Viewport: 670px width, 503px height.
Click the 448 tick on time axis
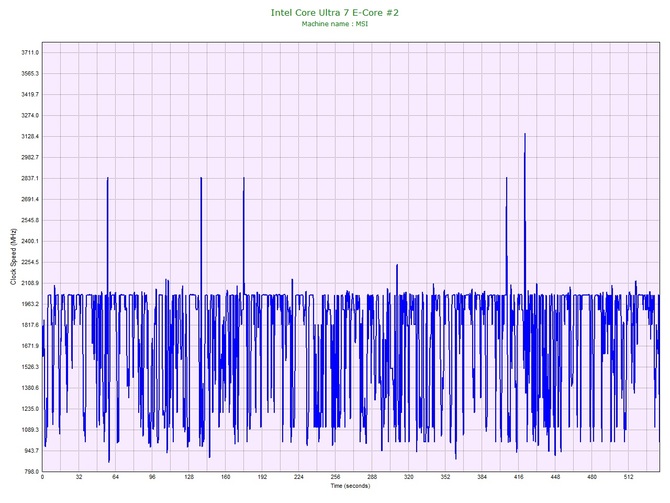[x=555, y=477]
